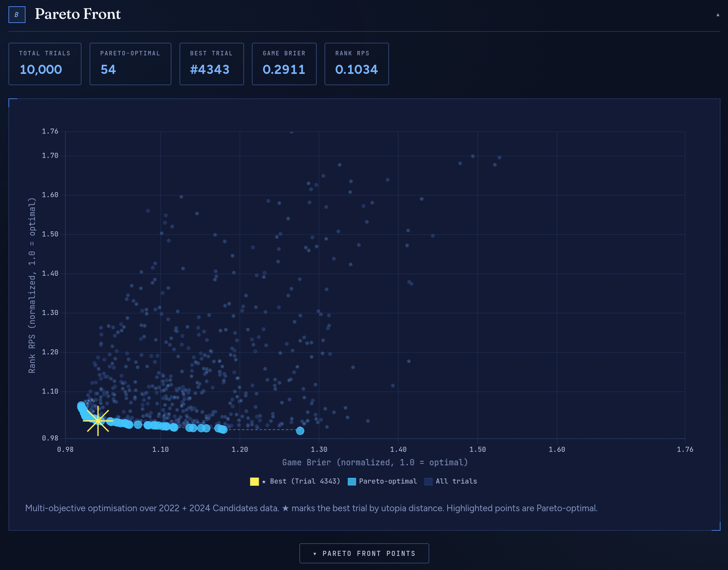Image resolution: width=728 pixels, height=570 pixels.
Task: Select the Pareto-Optimal 54 stat card
Action: pos(130,64)
